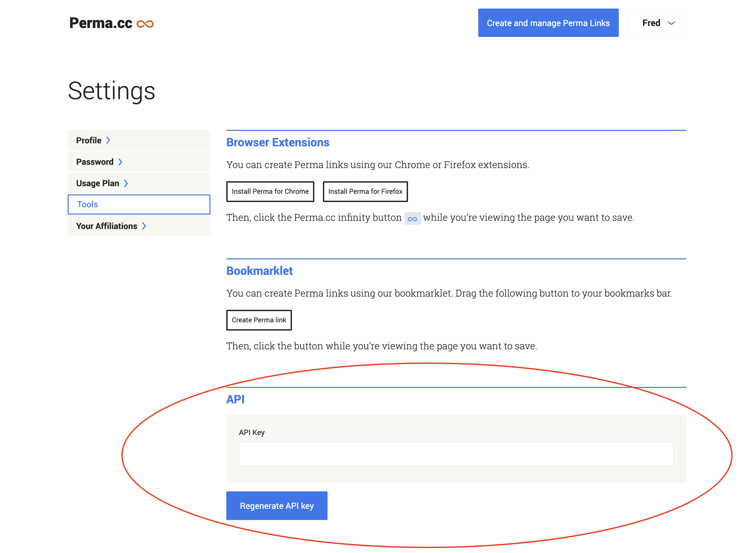Click Regenerate API key

[x=277, y=506]
